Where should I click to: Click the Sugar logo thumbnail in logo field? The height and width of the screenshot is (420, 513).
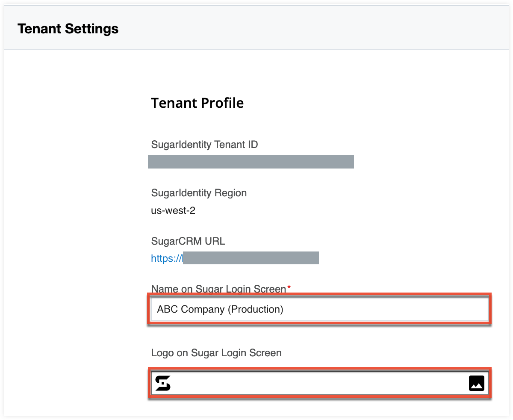[163, 383]
